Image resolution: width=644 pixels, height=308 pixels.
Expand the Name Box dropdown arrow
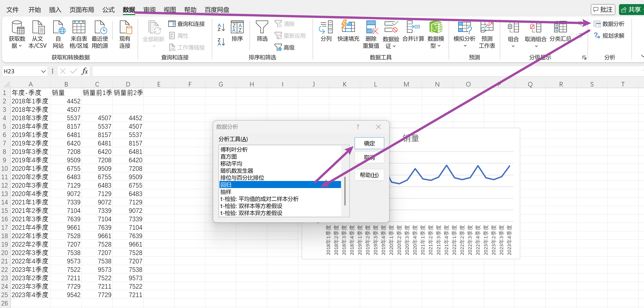(x=43, y=71)
